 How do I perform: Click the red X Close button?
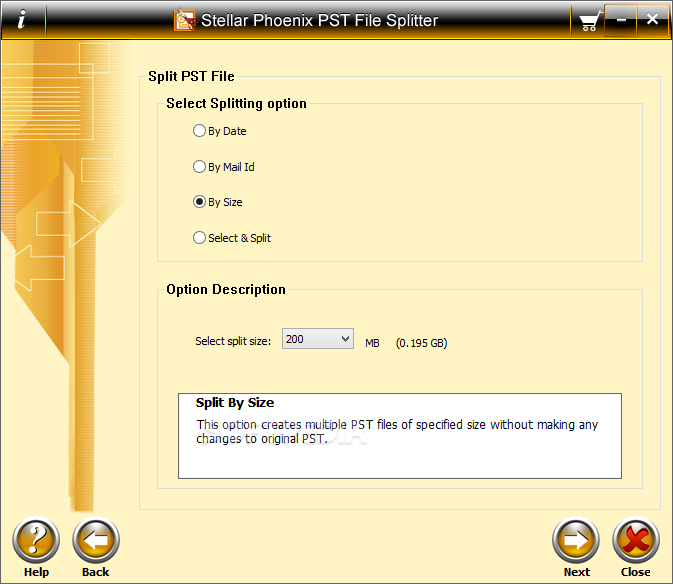pyautogui.click(x=636, y=540)
